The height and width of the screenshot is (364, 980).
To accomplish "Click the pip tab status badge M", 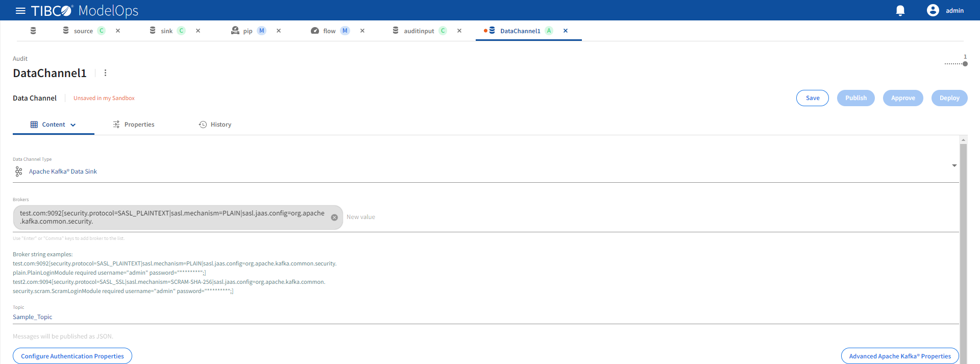I will tap(261, 31).
